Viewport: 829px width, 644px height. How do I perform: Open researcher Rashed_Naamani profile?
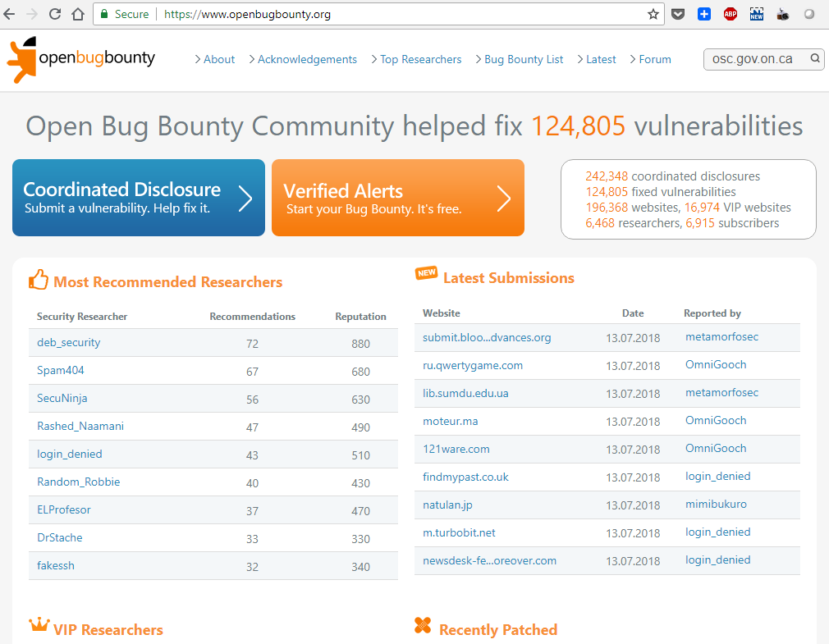[80, 426]
